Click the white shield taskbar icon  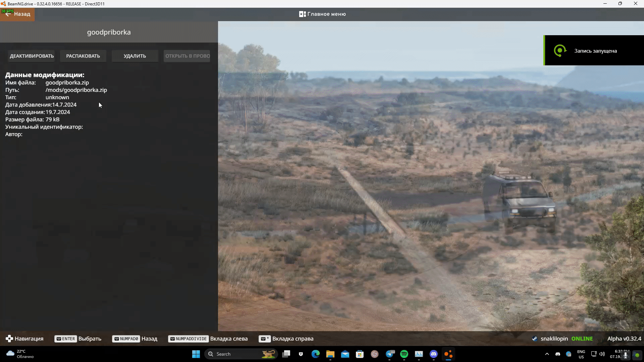[301, 354]
